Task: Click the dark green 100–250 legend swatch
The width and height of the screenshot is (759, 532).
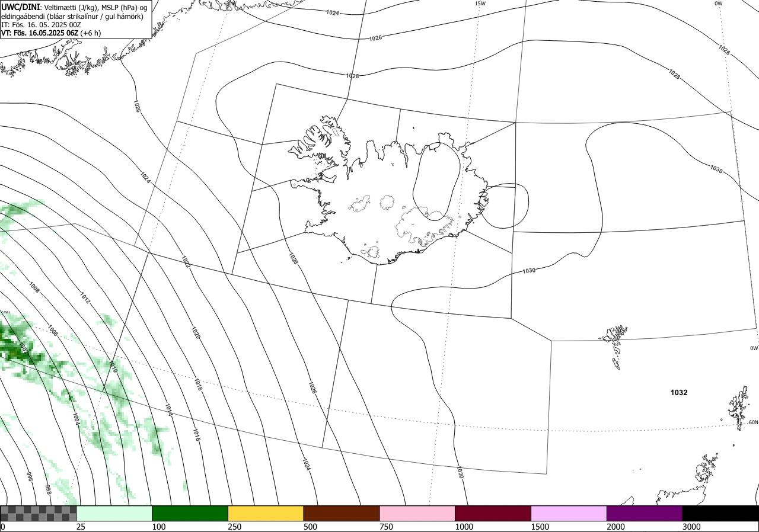Action: pyautogui.click(x=190, y=513)
